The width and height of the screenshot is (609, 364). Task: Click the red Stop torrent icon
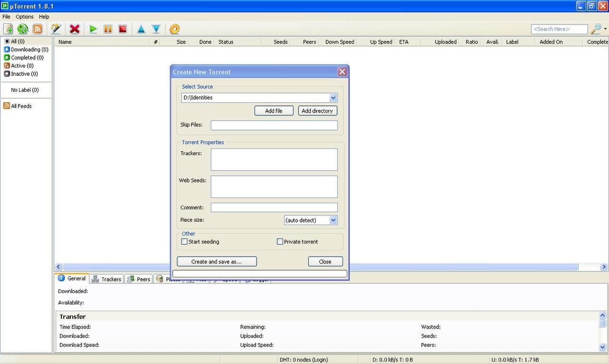pos(123,29)
